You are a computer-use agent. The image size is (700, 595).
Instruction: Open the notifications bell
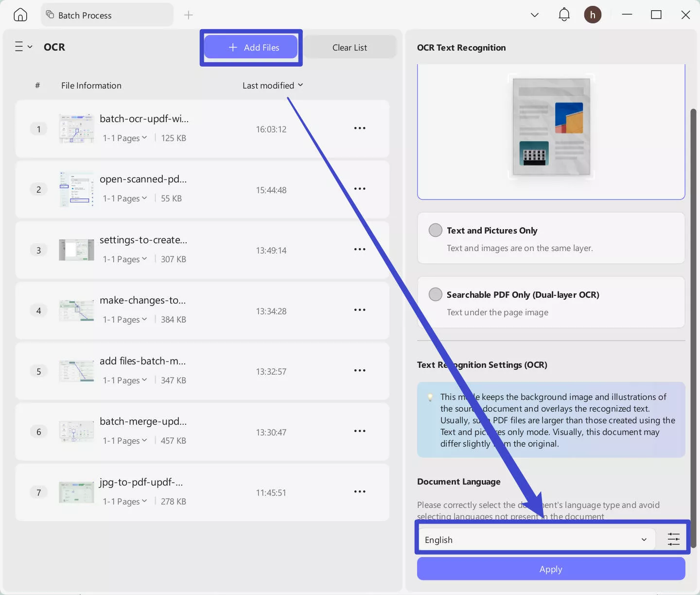(564, 15)
